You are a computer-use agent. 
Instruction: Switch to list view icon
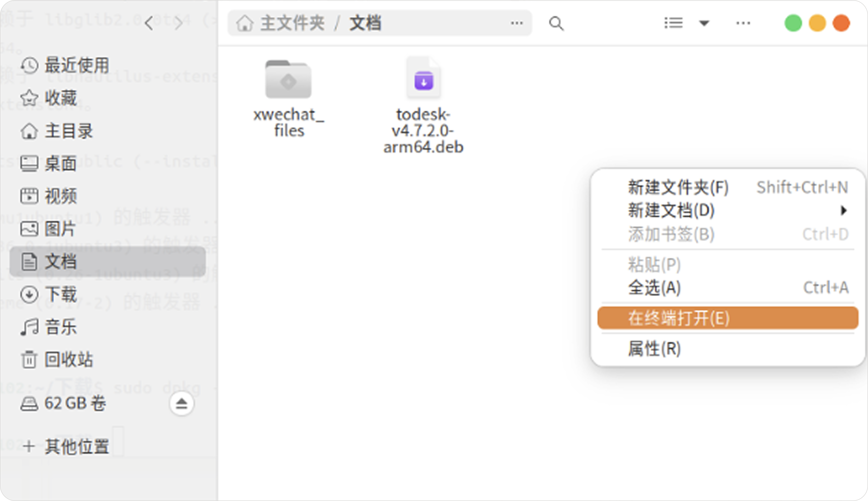tap(673, 23)
